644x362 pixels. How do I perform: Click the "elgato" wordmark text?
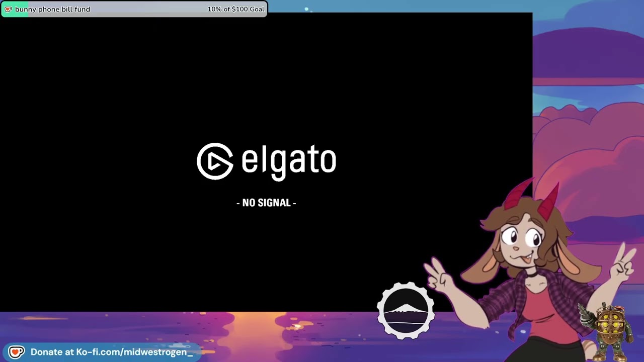[x=288, y=162]
